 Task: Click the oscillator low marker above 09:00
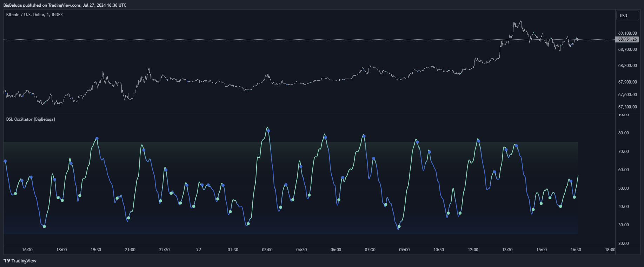(399, 226)
